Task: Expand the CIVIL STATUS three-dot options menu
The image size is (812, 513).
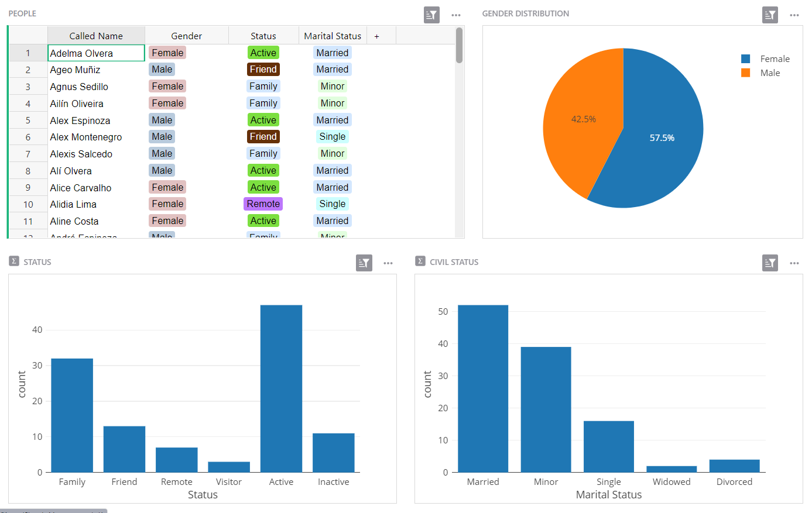Action: pos(794,263)
